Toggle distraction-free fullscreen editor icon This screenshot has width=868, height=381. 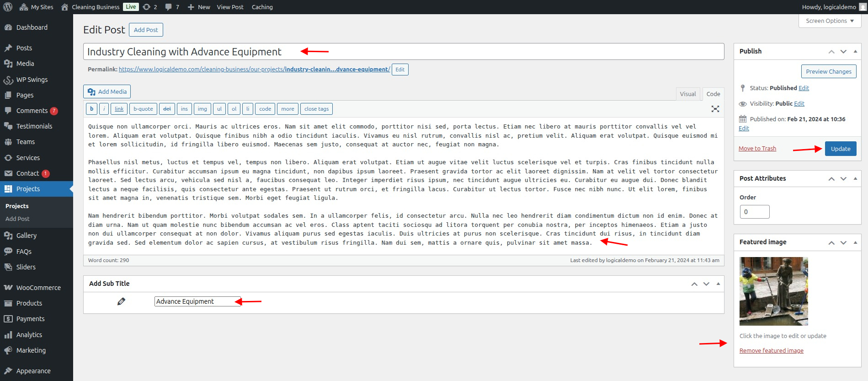(x=715, y=109)
